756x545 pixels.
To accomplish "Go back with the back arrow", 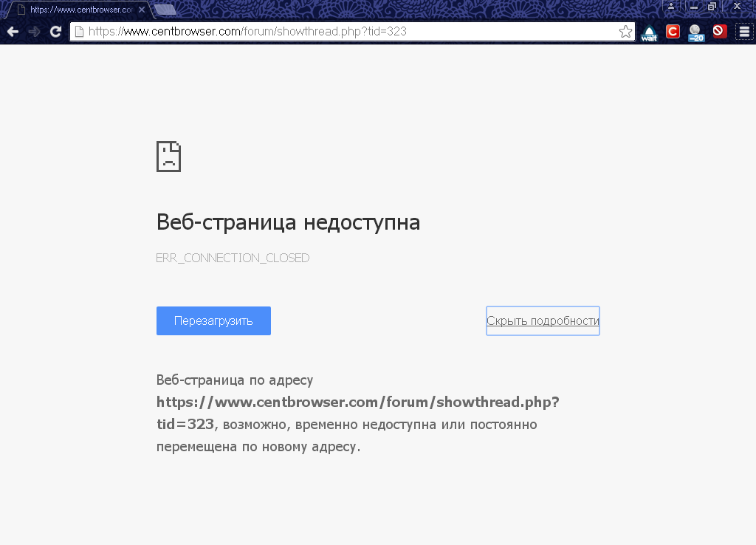I will [x=13, y=32].
